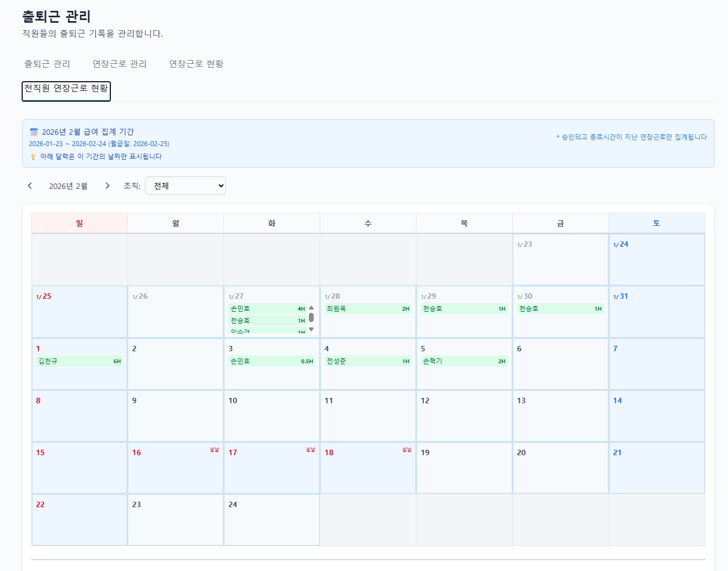Click 손민호 0.5H entry on day 3
The image size is (728, 571).
pos(272,361)
